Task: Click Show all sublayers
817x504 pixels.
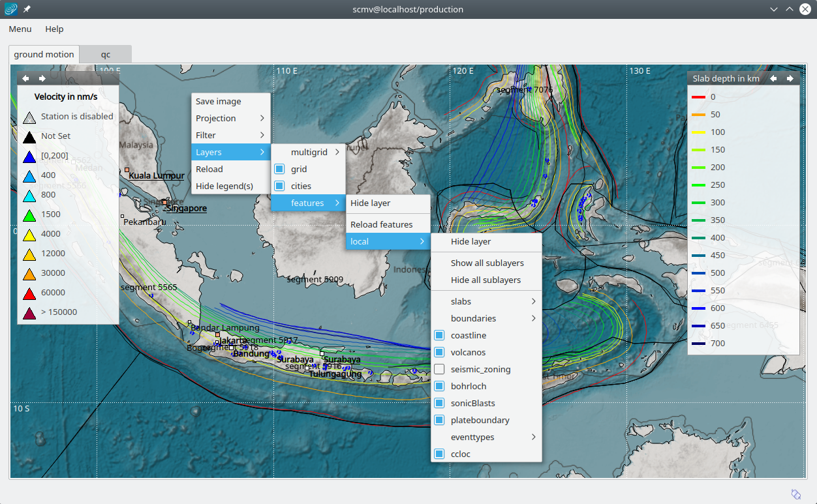Action: pyautogui.click(x=487, y=263)
